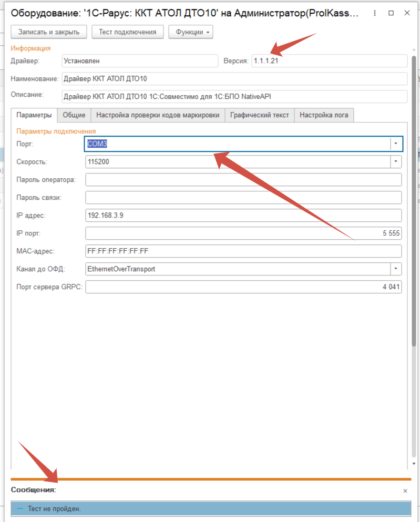The image size is (420, 522).
Task: Expand the Скорость dropdown list
Action: (x=396, y=162)
